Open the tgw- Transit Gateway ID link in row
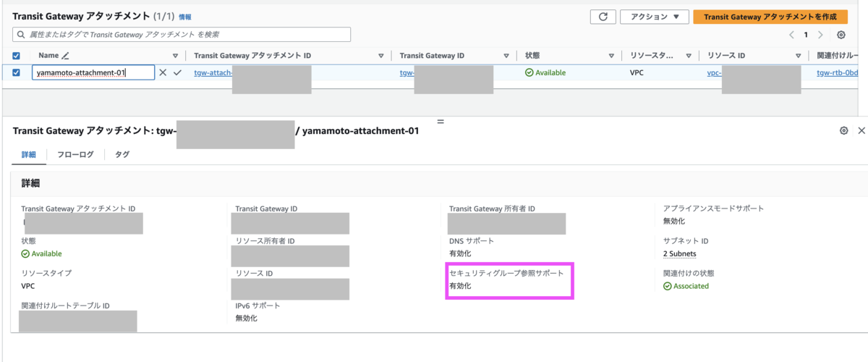Viewport: 868px width, 362px height. pyautogui.click(x=407, y=72)
